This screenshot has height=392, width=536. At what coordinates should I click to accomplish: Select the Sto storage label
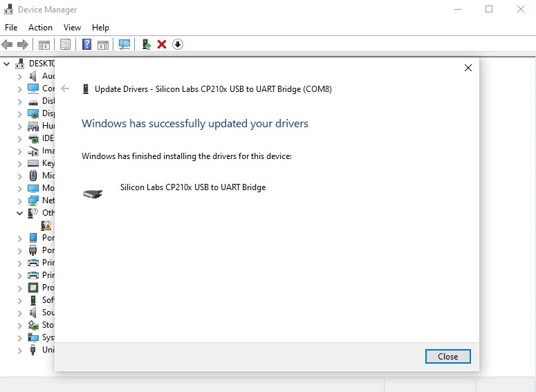48,325
